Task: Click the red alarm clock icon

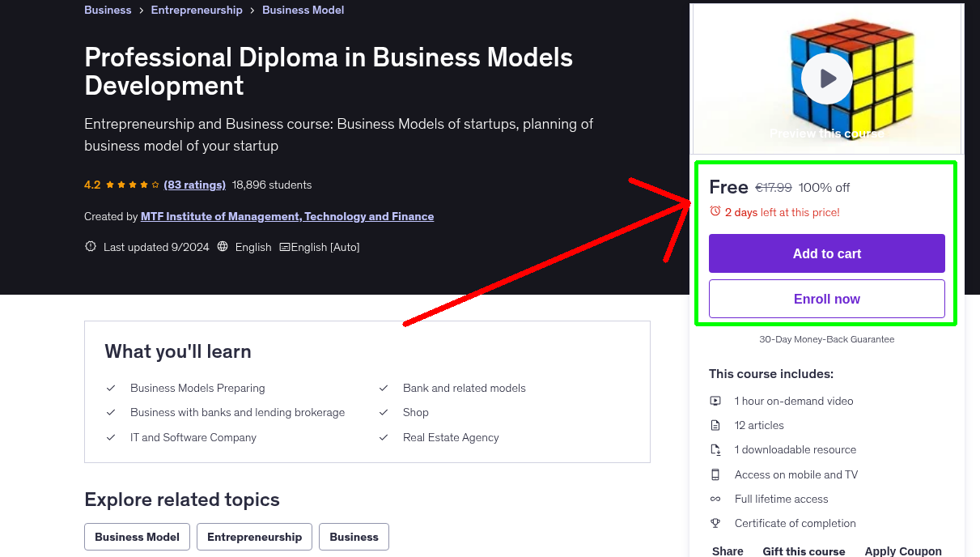Action: click(x=715, y=210)
